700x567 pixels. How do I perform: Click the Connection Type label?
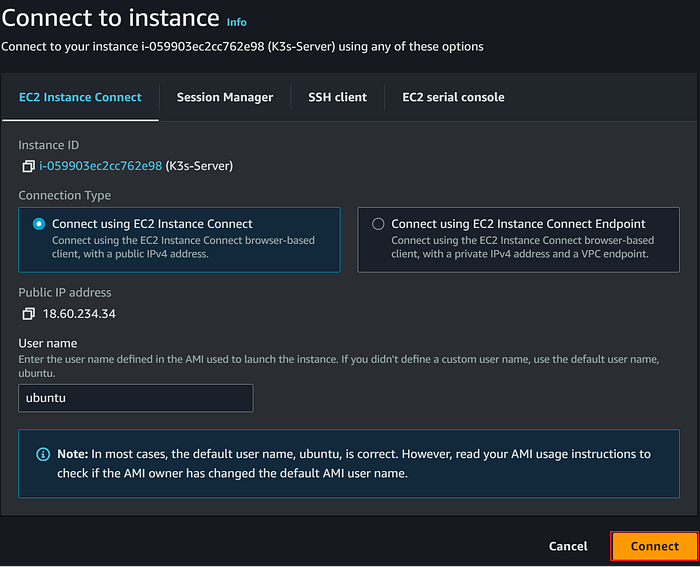tap(65, 195)
